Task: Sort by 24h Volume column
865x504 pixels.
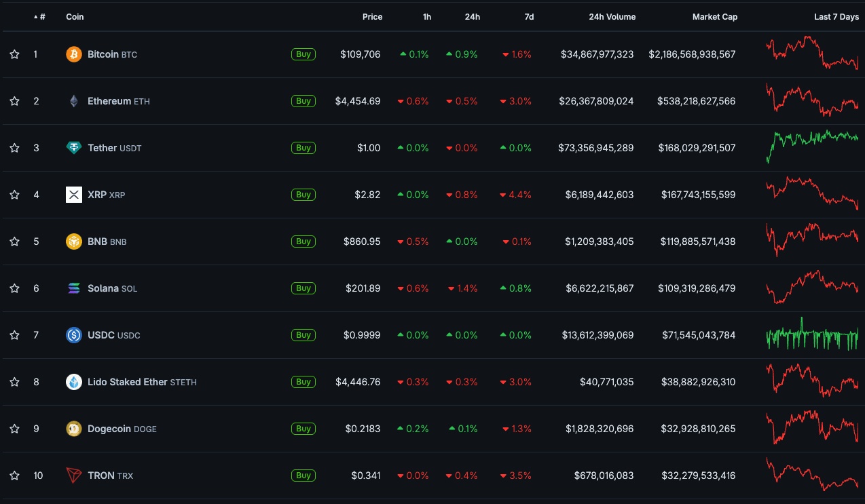Action: 612,17
